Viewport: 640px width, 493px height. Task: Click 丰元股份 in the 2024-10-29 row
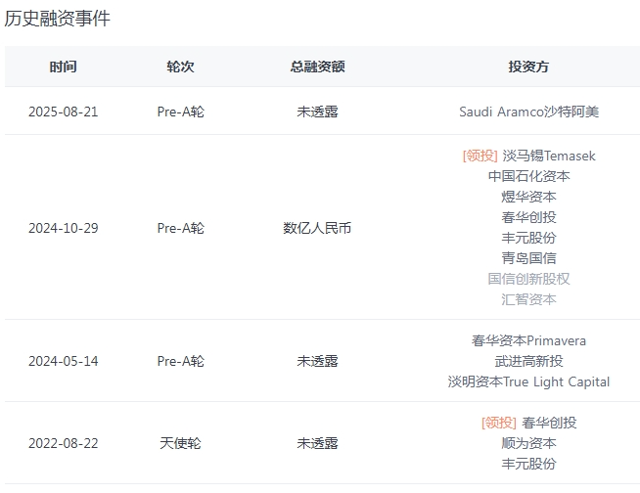click(529, 238)
